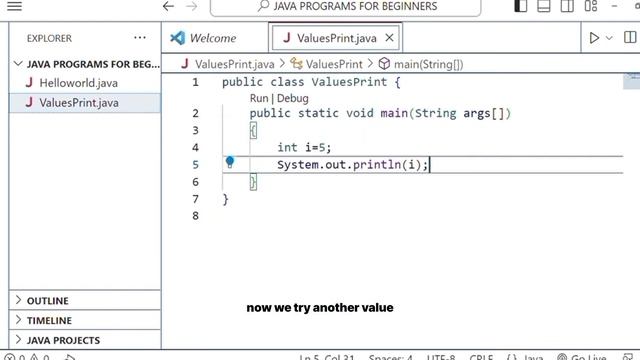Click ValuesPrint.java in the breadcrumb
640x360 pixels.
point(234,64)
